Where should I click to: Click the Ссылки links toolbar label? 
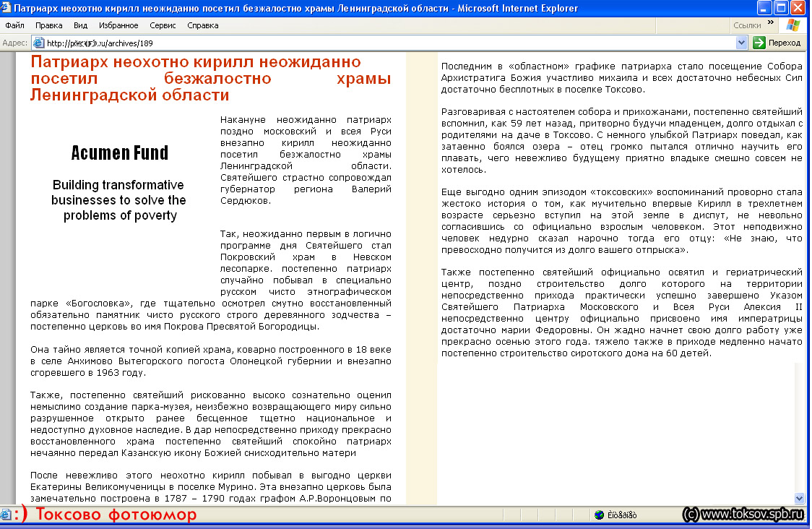[747, 25]
